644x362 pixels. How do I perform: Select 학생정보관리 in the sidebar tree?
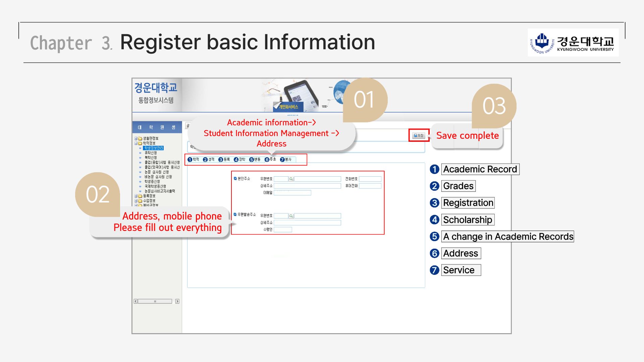(153, 148)
